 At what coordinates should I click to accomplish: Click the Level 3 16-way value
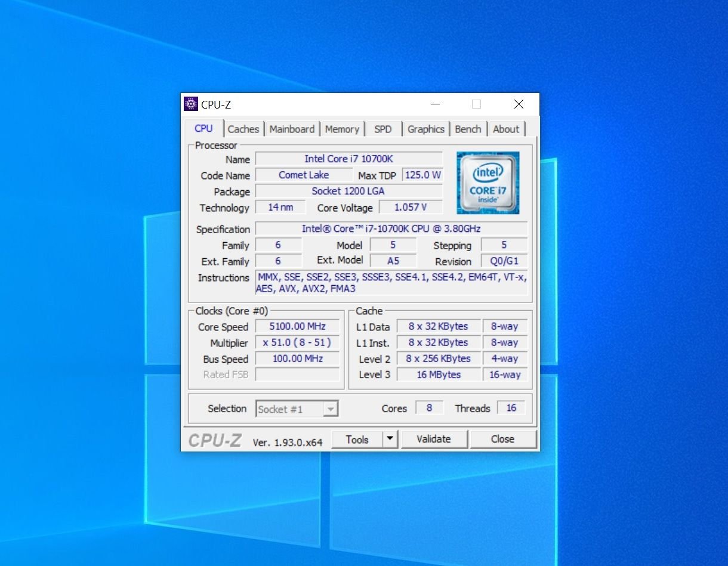click(x=505, y=375)
